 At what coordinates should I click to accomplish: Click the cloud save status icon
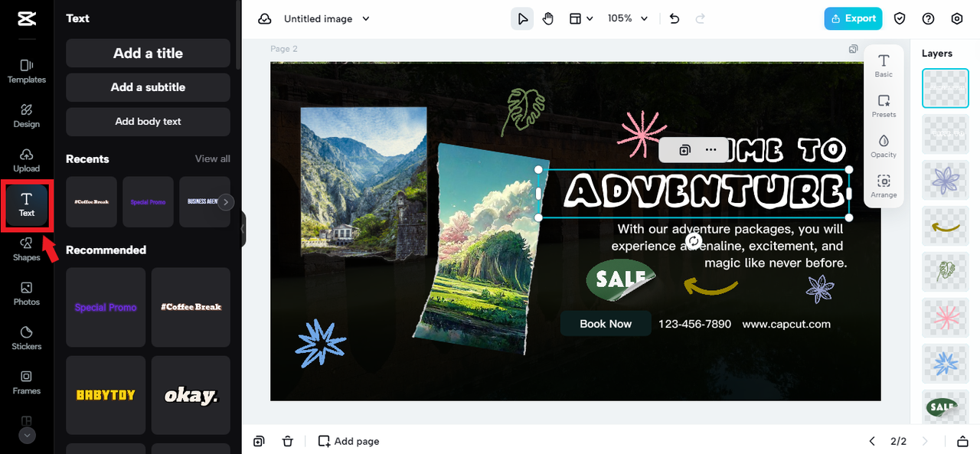tap(264, 19)
